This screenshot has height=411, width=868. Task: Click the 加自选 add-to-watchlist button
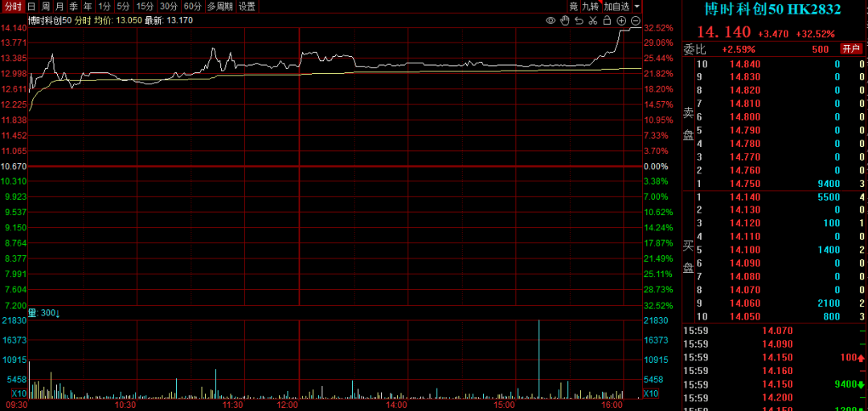pyautogui.click(x=616, y=6)
